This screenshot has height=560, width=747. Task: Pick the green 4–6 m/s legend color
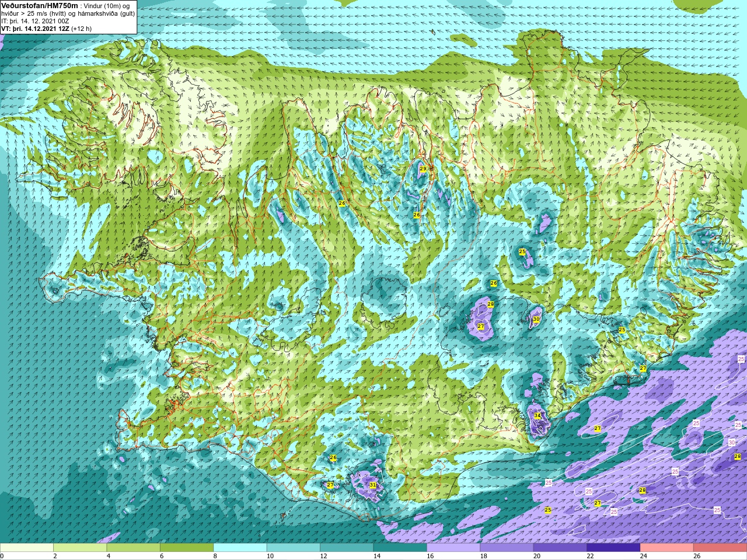tap(134, 547)
